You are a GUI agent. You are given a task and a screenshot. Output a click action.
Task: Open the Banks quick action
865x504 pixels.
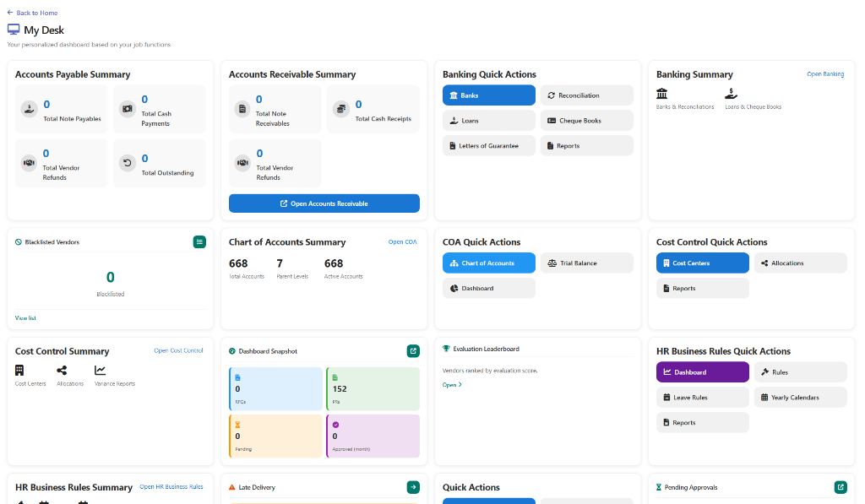click(x=488, y=95)
